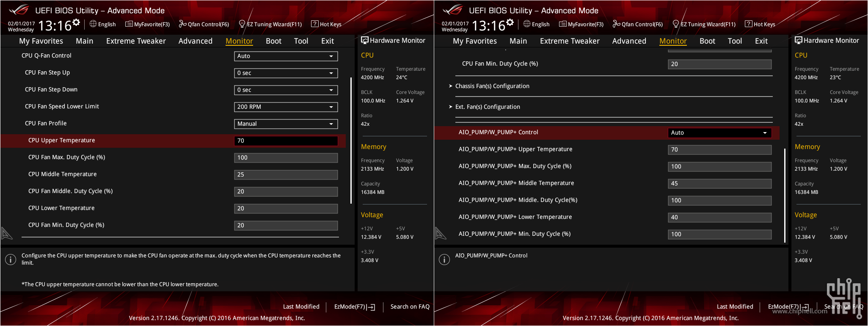
Task: Click the English language globe icon, left window
Action: (93, 24)
